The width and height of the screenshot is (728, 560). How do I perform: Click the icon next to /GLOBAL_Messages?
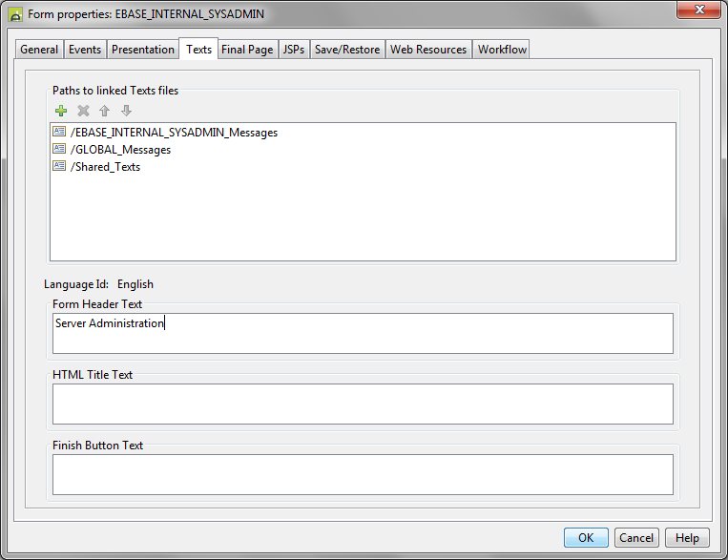[x=59, y=150]
